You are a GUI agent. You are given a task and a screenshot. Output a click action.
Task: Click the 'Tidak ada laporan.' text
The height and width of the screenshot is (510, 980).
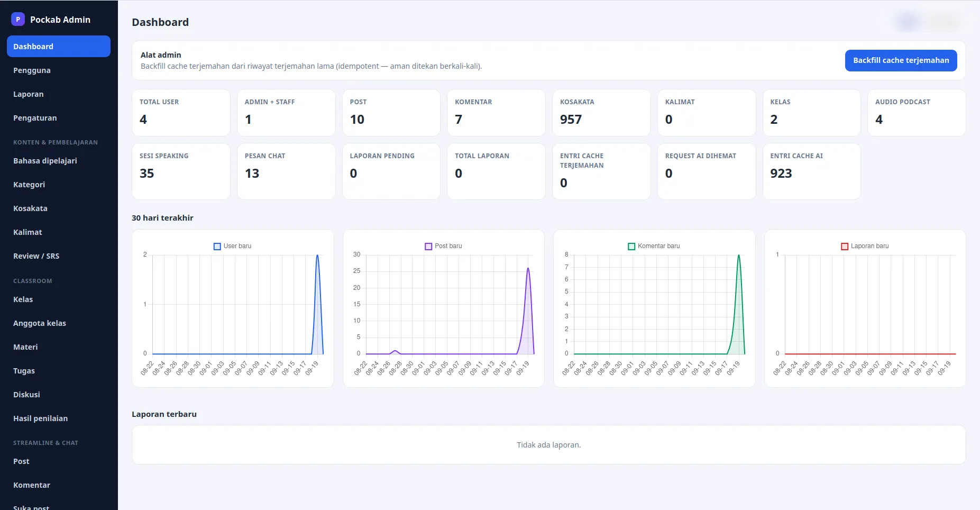click(548, 445)
